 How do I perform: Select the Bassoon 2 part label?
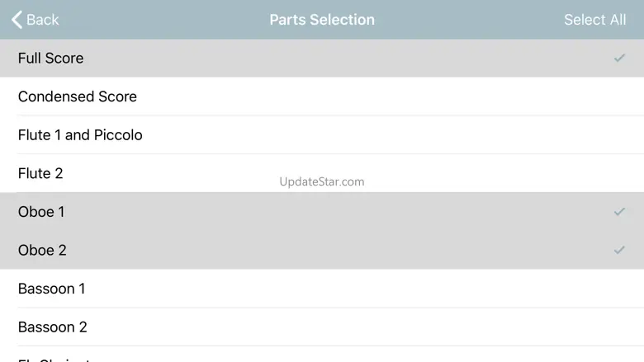point(53,327)
